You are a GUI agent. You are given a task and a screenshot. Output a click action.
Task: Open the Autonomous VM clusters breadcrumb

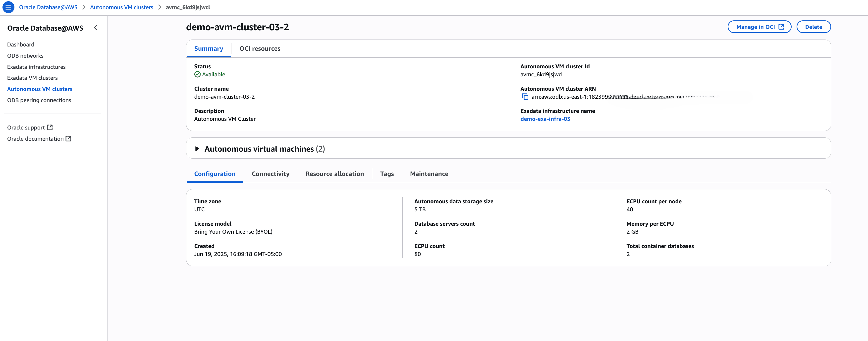[x=122, y=7]
